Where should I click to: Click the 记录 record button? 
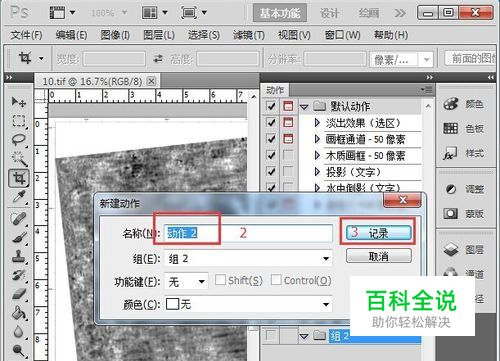tap(378, 233)
